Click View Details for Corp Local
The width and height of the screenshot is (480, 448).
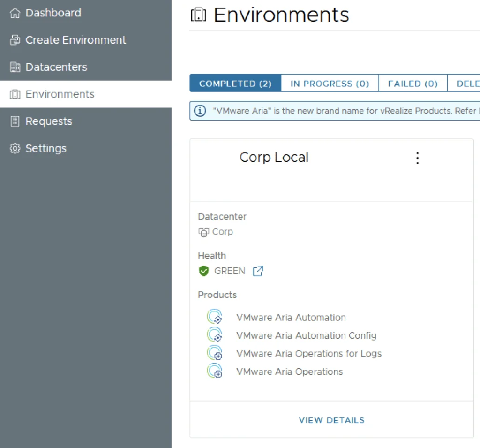(331, 420)
